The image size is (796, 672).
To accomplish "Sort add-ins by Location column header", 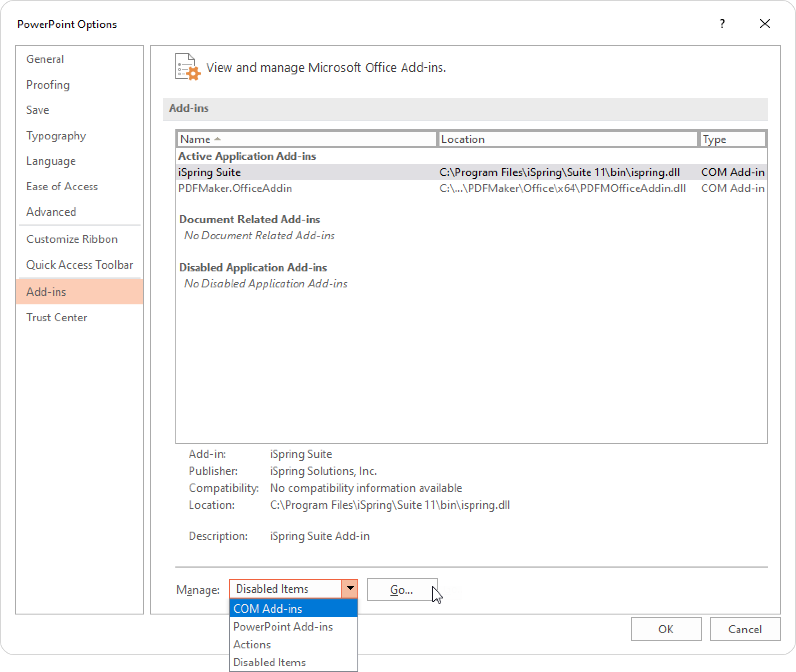I will click(x=568, y=139).
